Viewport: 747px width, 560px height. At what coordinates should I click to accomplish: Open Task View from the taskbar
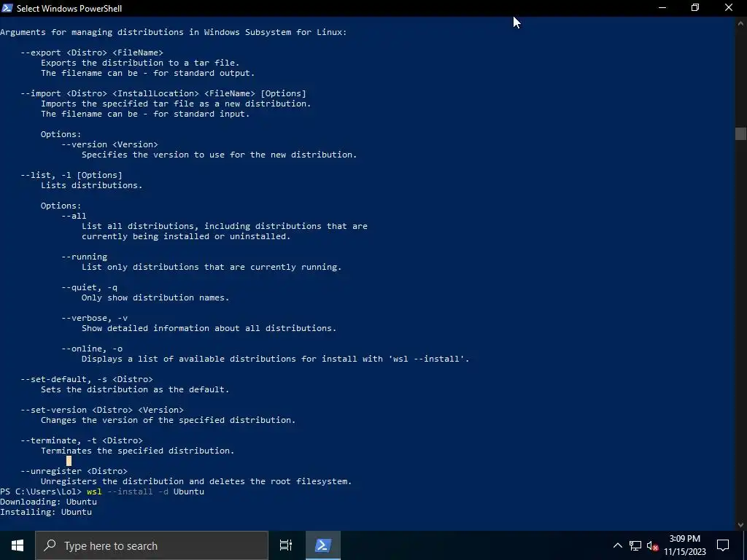[x=286, y=545]
